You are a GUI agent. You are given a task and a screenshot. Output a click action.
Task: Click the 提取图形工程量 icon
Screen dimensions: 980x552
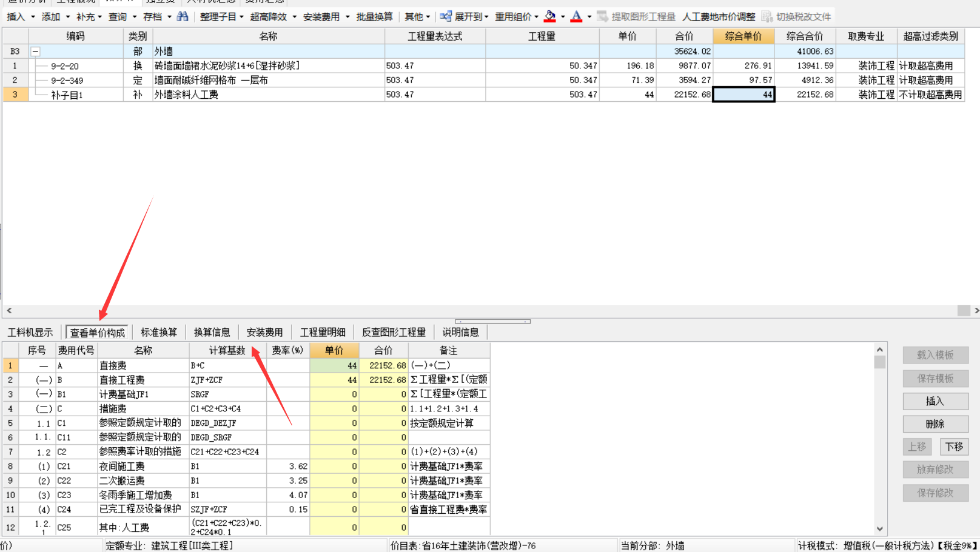602,16
